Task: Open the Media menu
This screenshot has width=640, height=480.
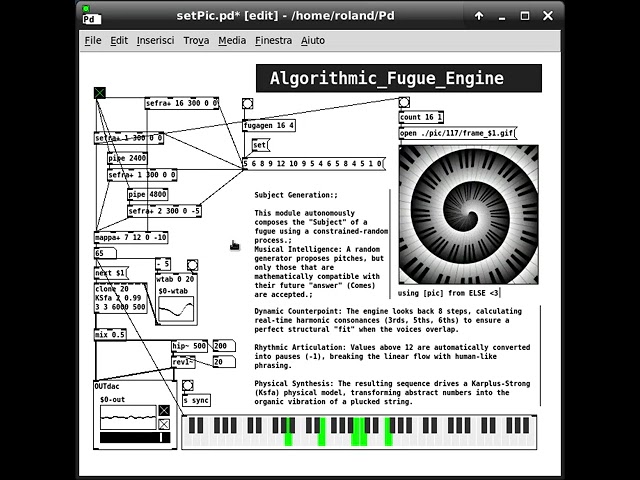Action: [232, 40]
